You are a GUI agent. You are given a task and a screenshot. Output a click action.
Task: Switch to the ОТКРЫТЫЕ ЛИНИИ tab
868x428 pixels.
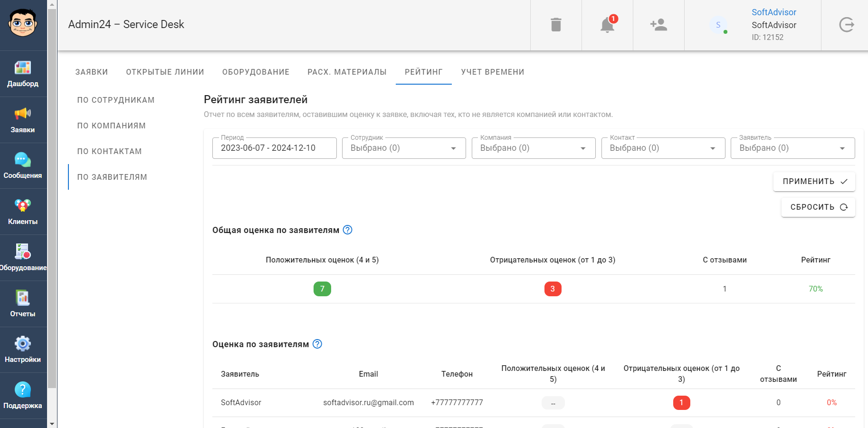pos(165,72)
